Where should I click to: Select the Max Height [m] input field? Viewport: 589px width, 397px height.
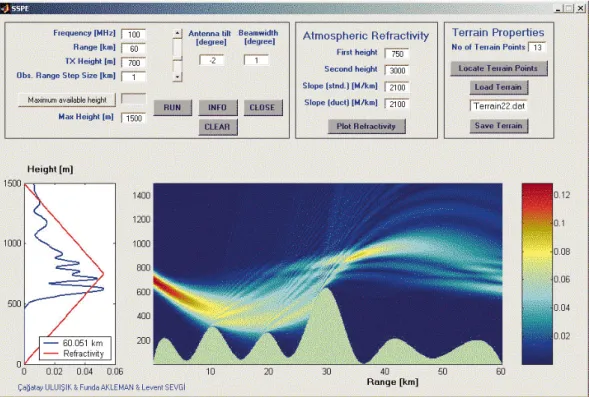pos(133,118)
